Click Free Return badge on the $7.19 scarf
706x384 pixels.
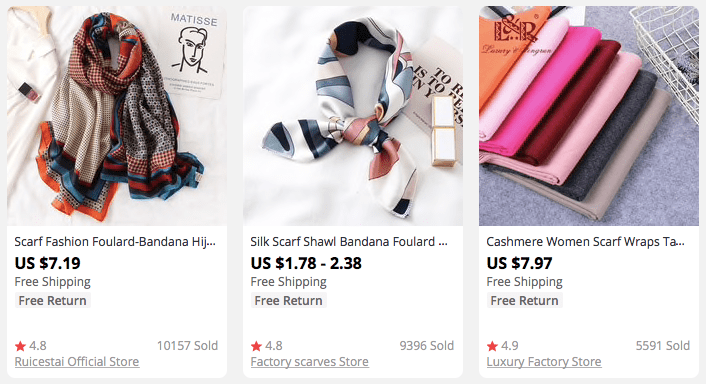[53, 300]
